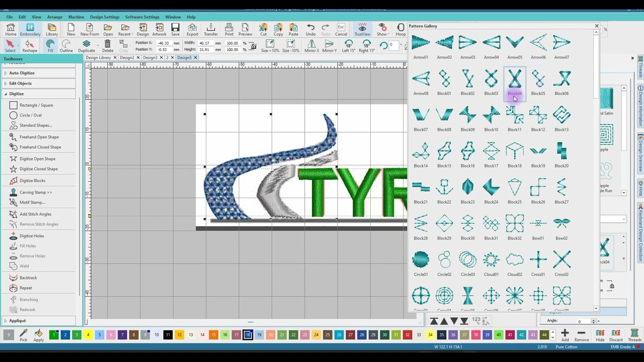Open Embroidery mode
Image resolution: width=644 pixels, height=362 pixels.
point(30,30)
